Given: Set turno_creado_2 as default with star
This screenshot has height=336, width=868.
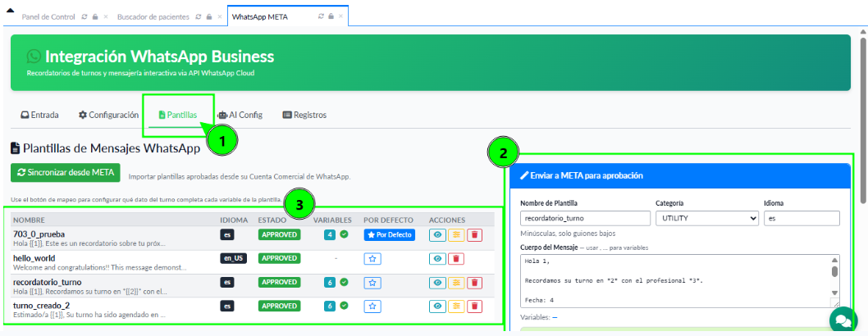Looking at the screenshot, I should point(372,306).
